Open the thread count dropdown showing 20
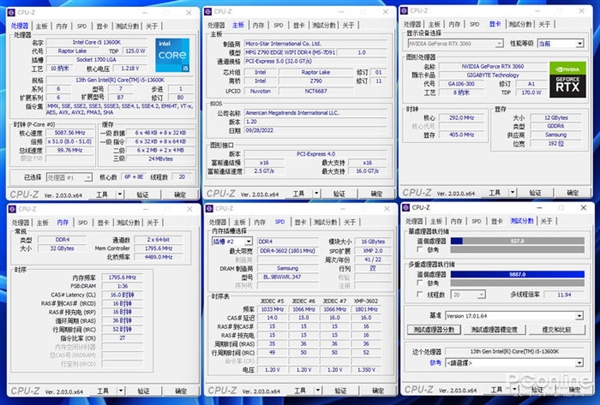 pos(468,295)
